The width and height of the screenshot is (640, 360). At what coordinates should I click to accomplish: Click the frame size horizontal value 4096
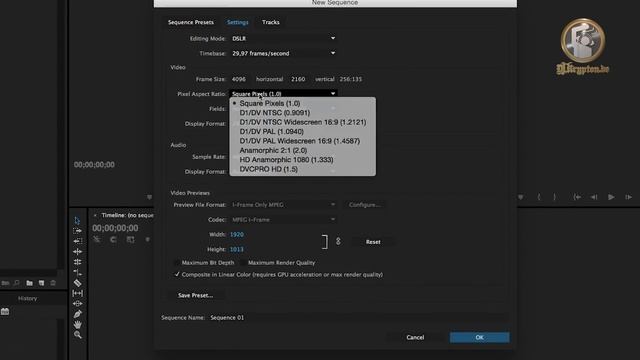[x=239, y=79]
